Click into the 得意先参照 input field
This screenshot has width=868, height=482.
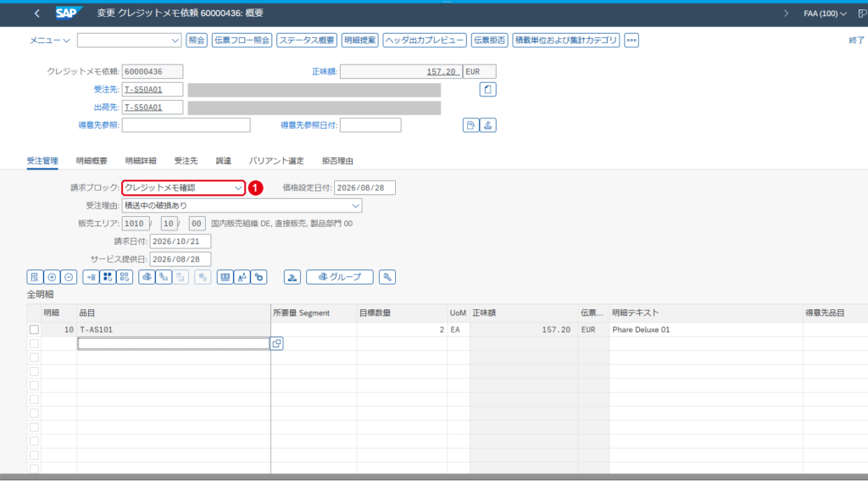(x=186, y=125)
